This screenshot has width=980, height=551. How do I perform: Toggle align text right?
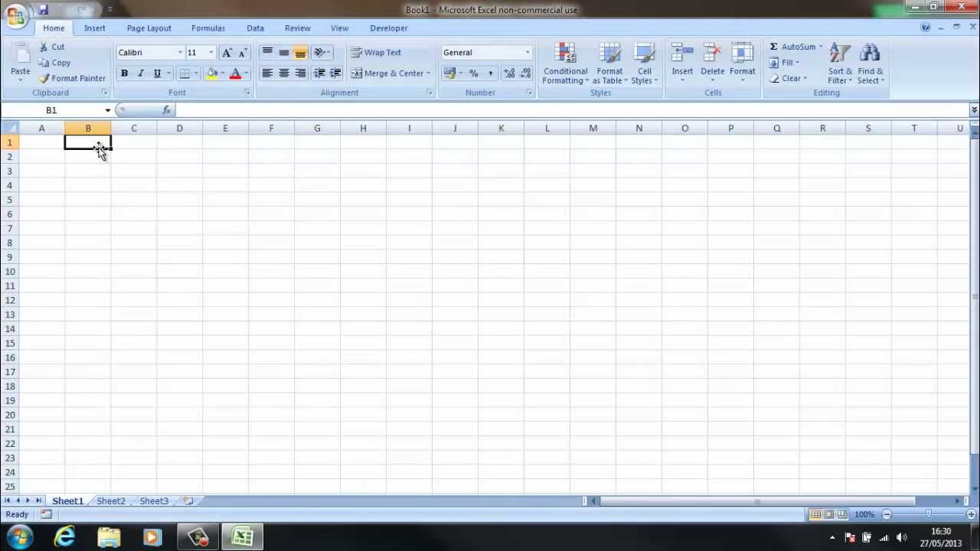[300, 73]
